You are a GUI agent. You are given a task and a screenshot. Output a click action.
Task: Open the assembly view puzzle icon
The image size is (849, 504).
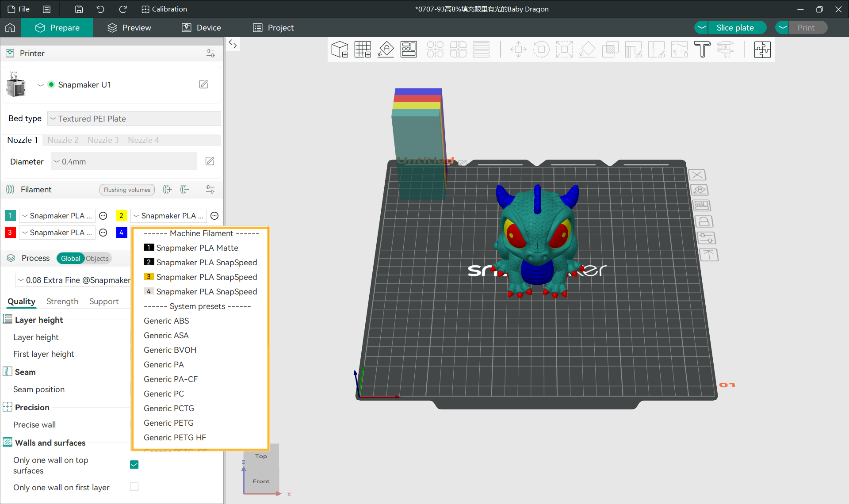point(762,50)
